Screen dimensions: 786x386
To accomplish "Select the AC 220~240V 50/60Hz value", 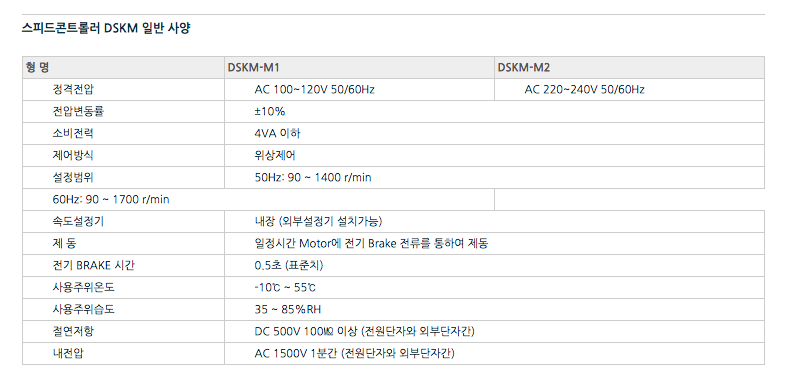I will coord(584,90).
